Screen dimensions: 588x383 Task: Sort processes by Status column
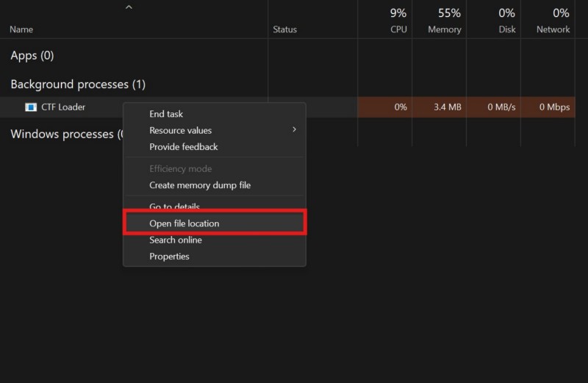coord(285,29)
